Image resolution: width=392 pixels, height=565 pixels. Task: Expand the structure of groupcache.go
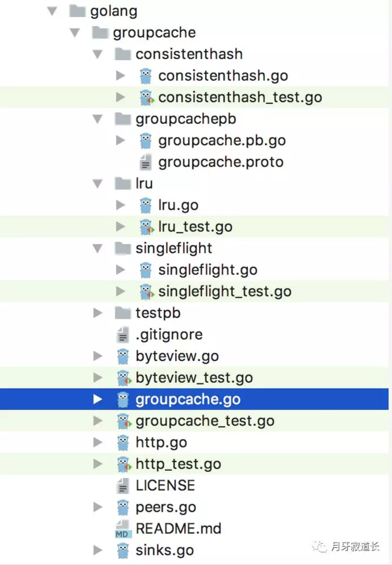(97, 399)
